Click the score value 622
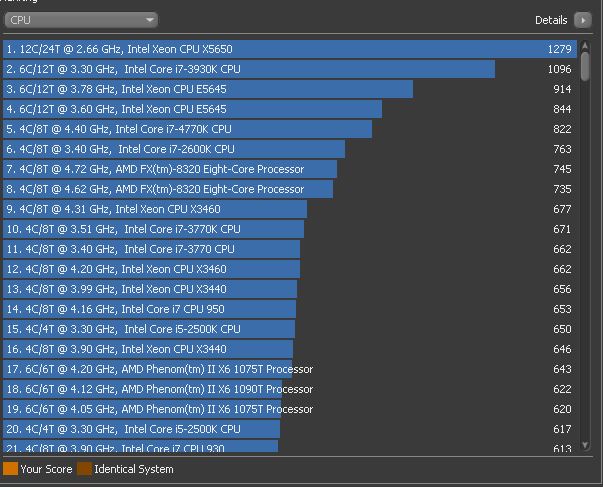603x487 pixels. pyautogui.click(x=562, y=389)
